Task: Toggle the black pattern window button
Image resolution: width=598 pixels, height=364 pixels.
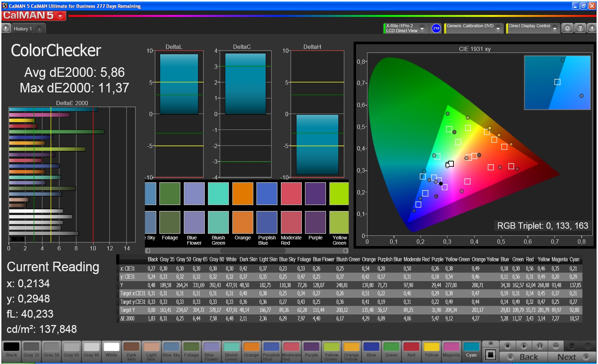Action: (491, 354)
